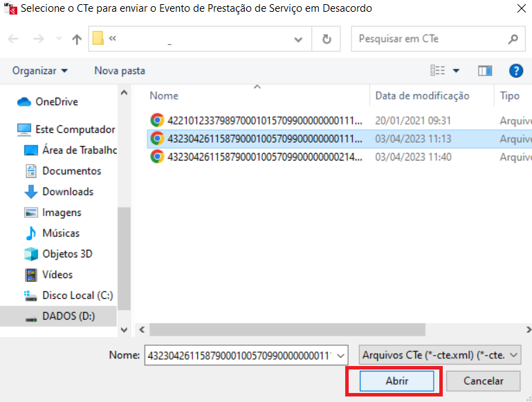Click the Downloads folder arrow icon

point(30,192)
